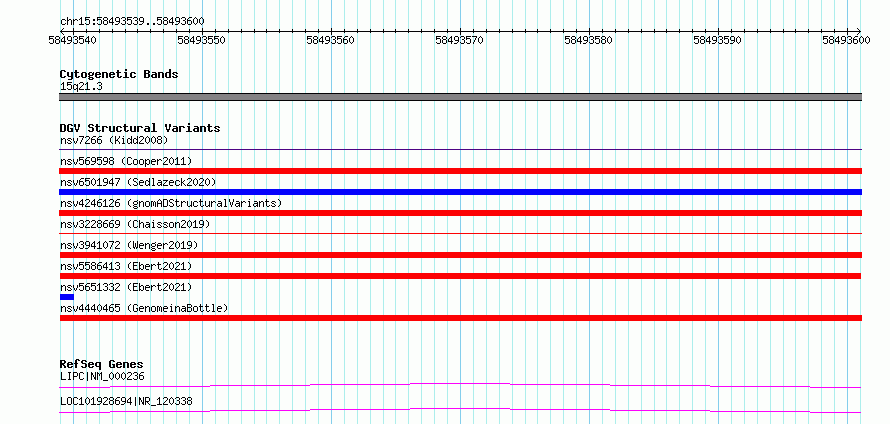
Task: Open variant nsv6501947 (Sedlazeck2020)
Action: [x=138, y=182]
